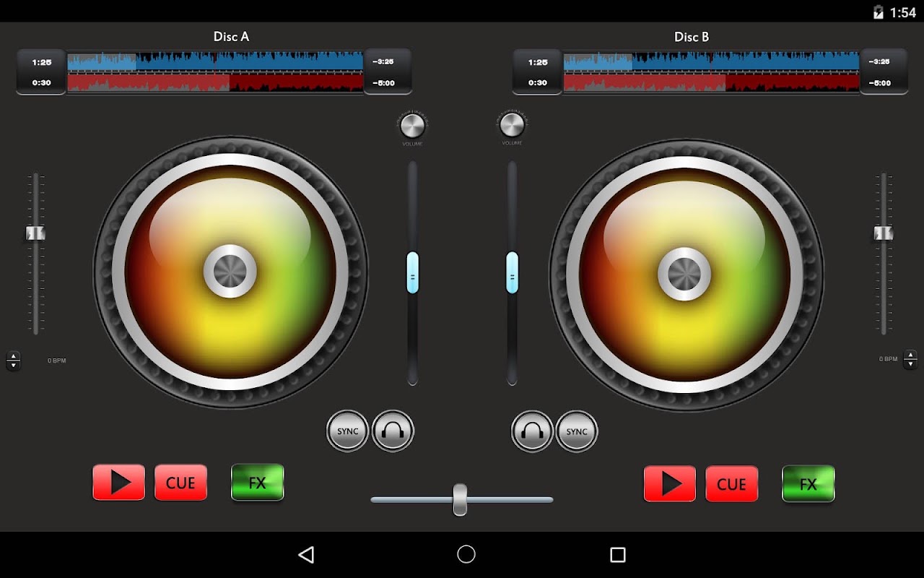Tap the Android back navigation button
Screen dimensions: 924x578
coord(306,554)
